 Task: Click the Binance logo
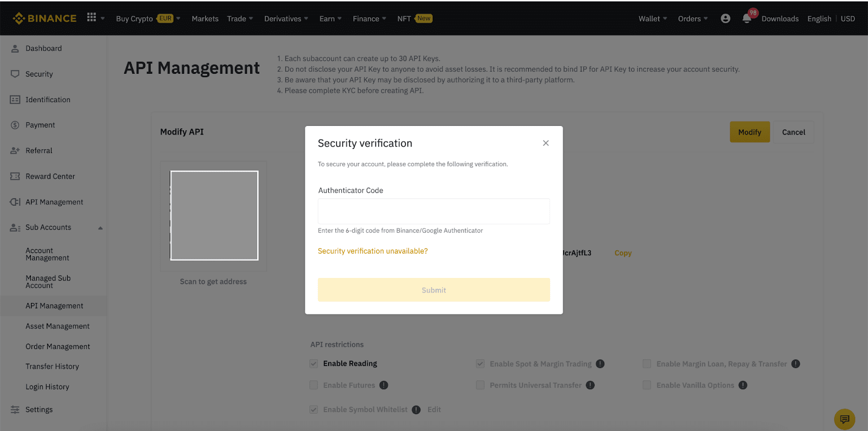(x=45, y=18)
